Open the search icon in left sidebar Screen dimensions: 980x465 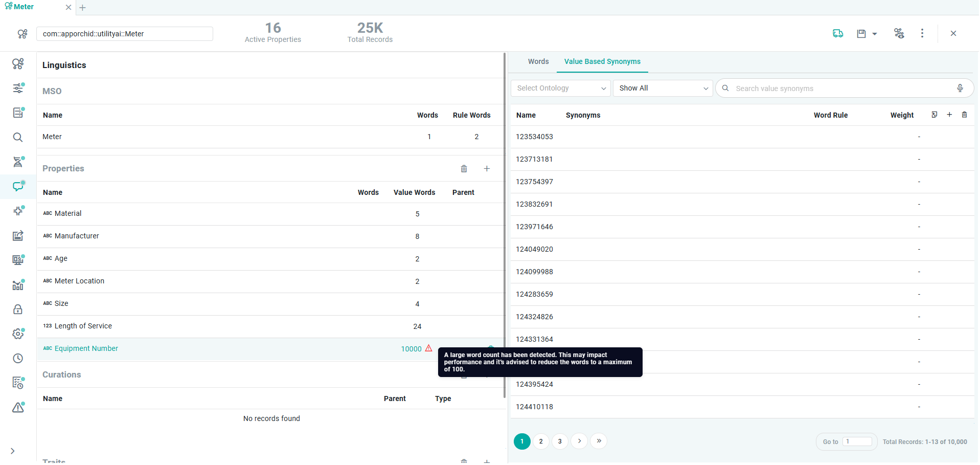click(18, 138)
